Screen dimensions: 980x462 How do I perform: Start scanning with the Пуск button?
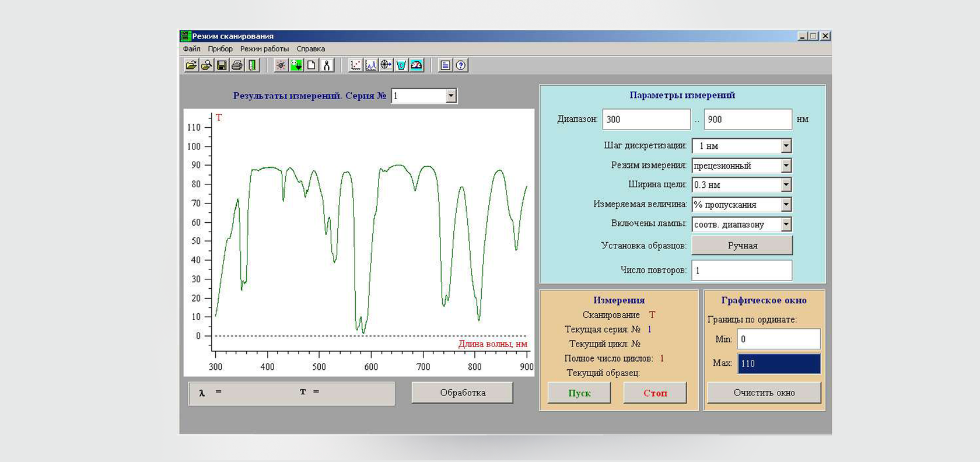pyautogui.click(x=579, y=393)
